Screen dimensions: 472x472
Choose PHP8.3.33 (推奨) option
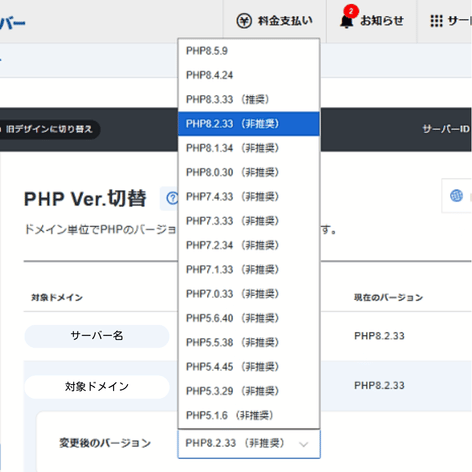249,99
